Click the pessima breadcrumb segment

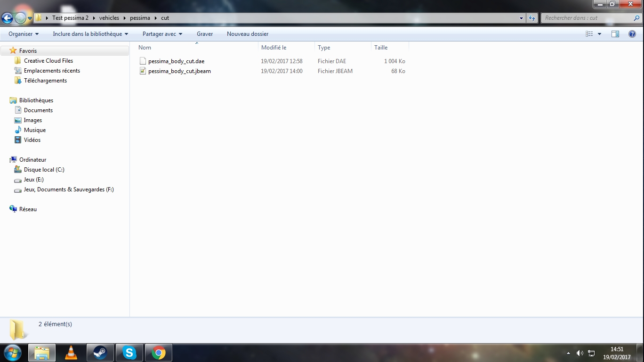pos(140,18)
